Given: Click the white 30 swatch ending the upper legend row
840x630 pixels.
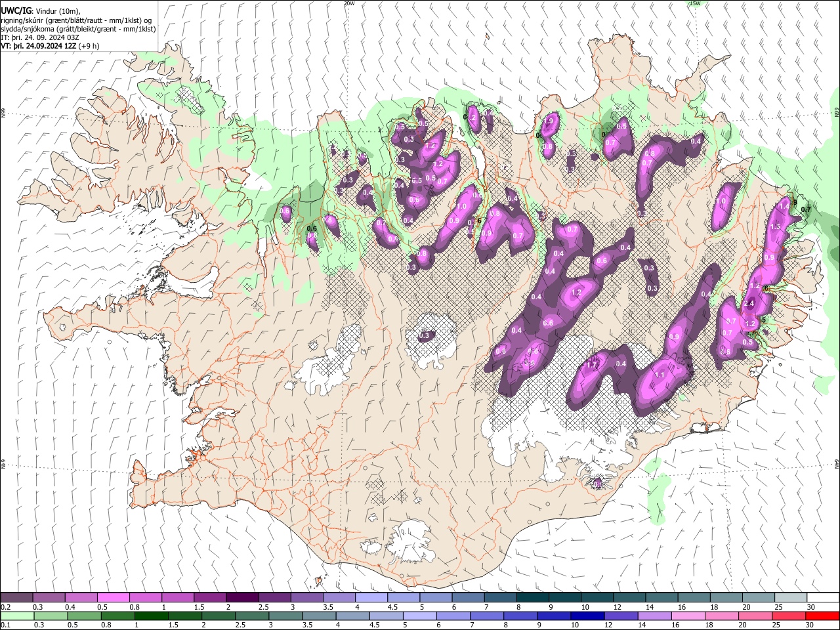Looking at the screenshot, I should coord(823,597).
